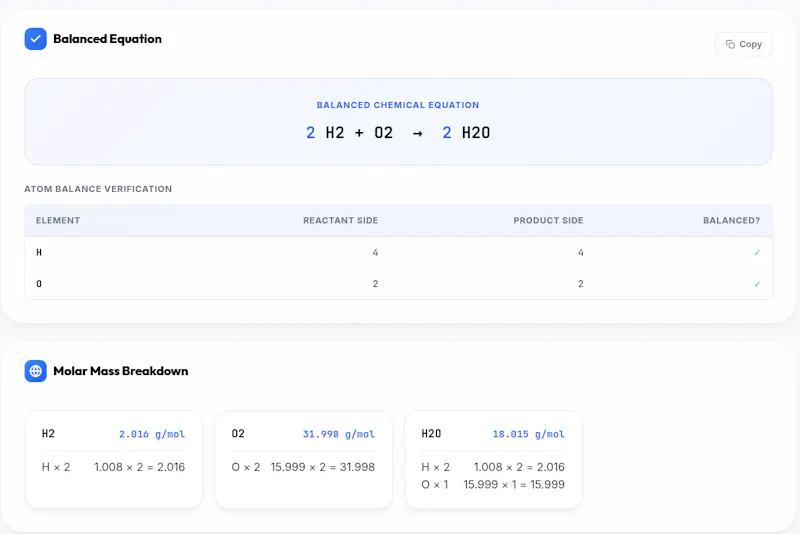Click the green checkmark in the O row

pos(757,284)
